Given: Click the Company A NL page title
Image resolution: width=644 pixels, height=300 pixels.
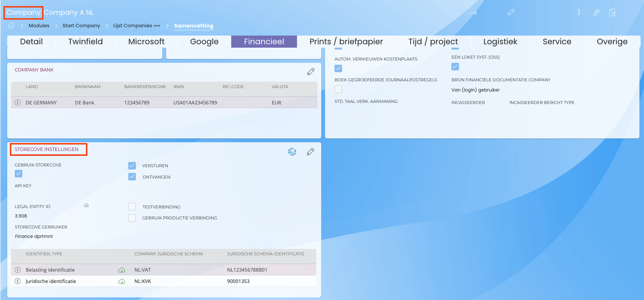Looking at the screenshot, I should [69, 12].
